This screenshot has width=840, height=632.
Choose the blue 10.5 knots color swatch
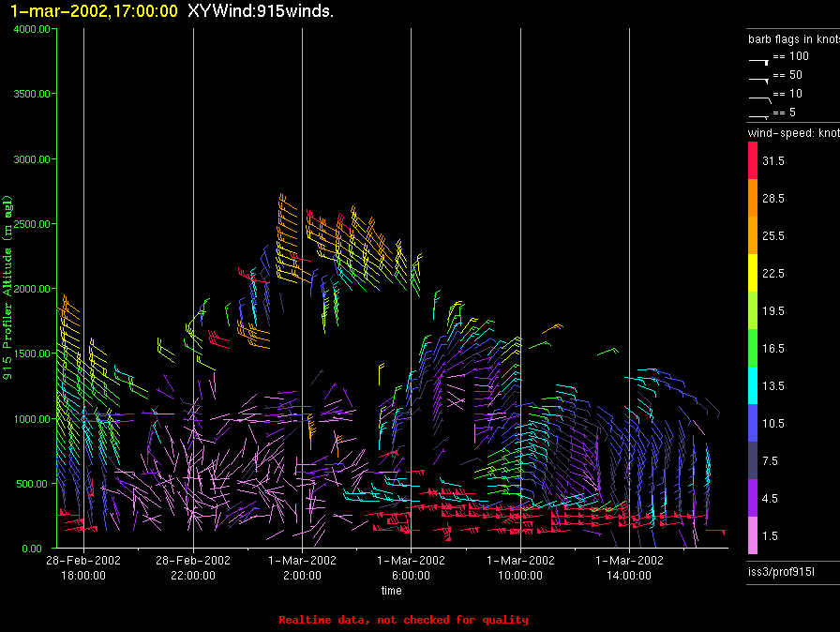point(753,423)
